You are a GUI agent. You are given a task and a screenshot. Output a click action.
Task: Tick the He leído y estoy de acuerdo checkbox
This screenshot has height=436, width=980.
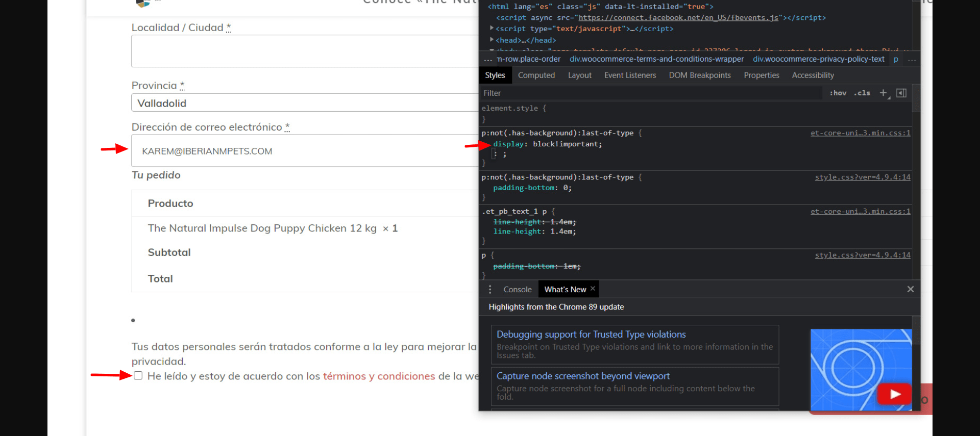[x=138, y=376]
